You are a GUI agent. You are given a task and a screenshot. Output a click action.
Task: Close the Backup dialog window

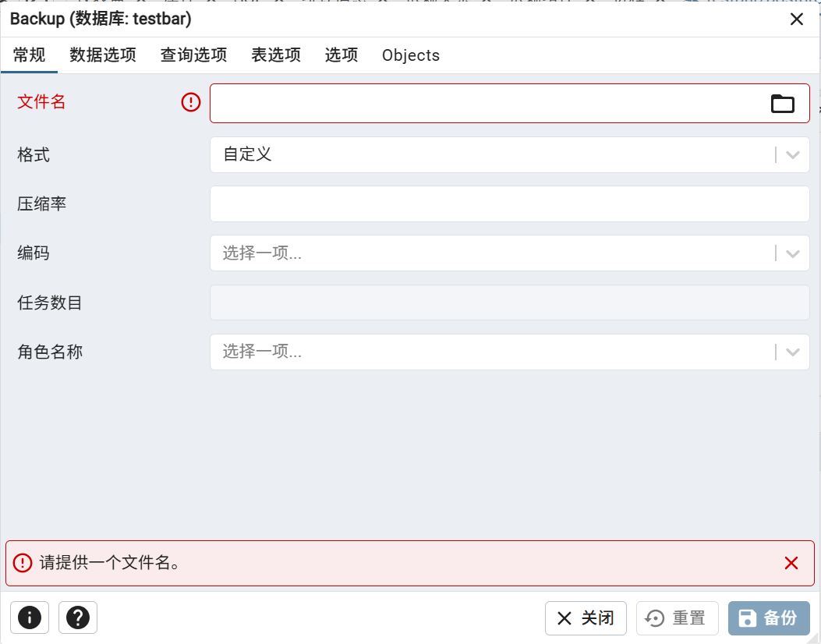click(797, 19)
